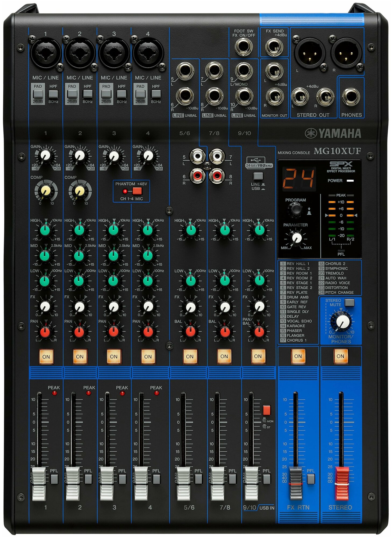Click the MONITOR OUT left jack
This screenshot has width=392, height=538.
pyautogui.click(x=274, y=71)
